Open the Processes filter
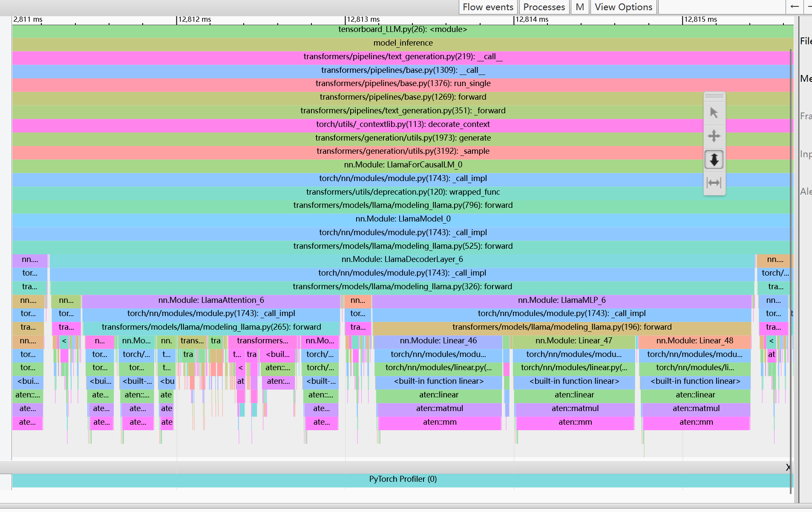Viewport: 812px width, 512px height. coord(544,7)
